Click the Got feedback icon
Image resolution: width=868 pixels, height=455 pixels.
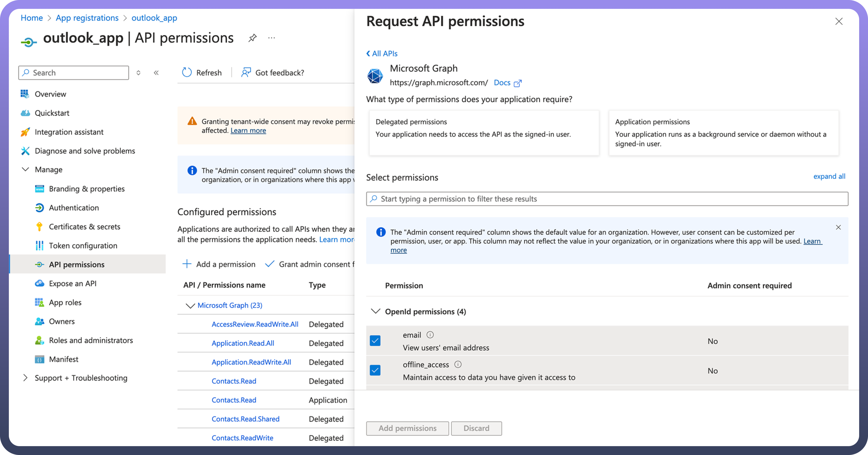(246, 72)
